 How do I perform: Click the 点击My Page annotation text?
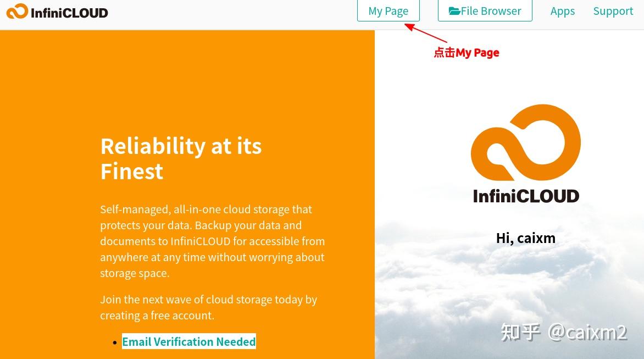point(466,52)
